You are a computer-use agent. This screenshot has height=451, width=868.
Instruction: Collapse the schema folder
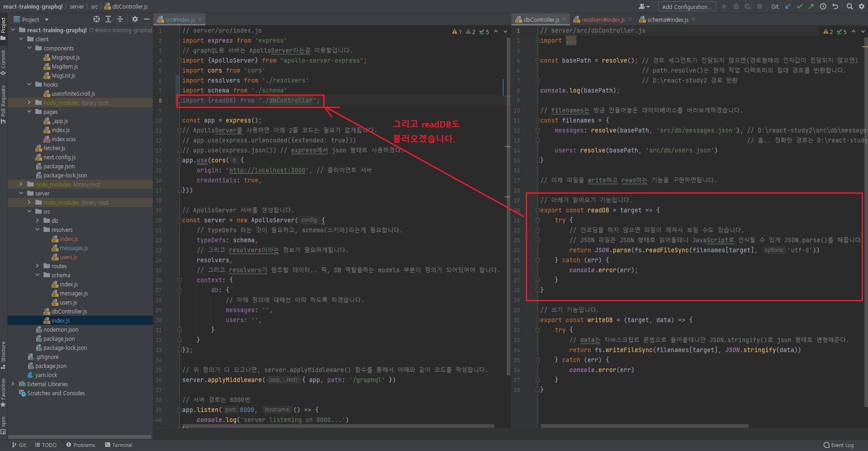[x=38, y=275]
